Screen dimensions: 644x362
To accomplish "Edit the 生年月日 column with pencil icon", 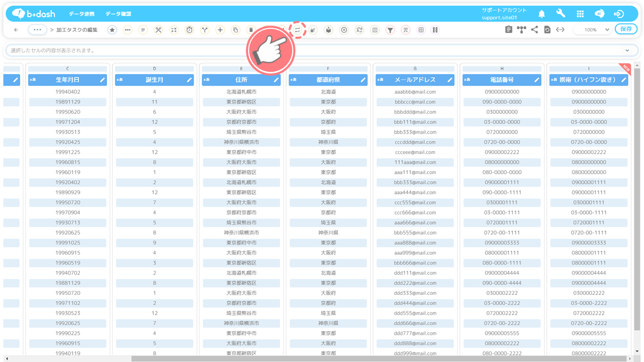I will click(x=102, y=80).
